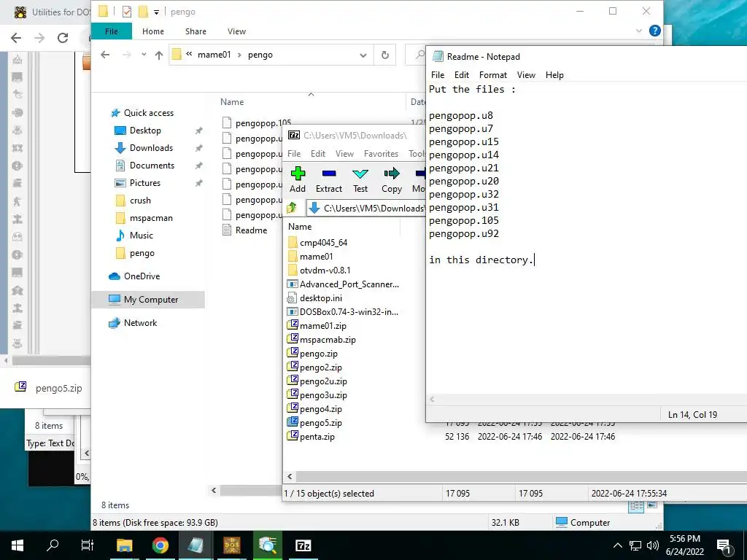The width and height of the screenshot is (747, 560).
Task: Click the Test button in 7-Zip
Action: click(360, 179)
